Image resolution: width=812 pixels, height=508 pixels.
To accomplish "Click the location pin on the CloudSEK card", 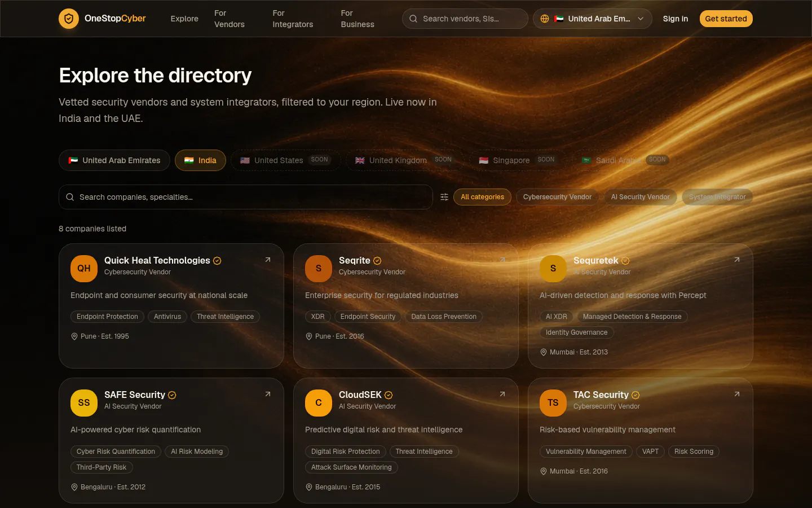I will 308,487.
